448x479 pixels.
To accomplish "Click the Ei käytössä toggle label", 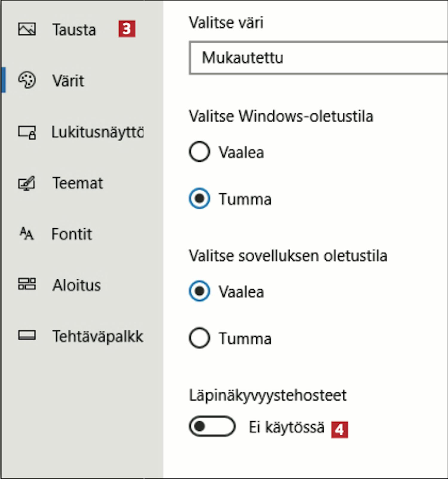I will coord(286,427).
